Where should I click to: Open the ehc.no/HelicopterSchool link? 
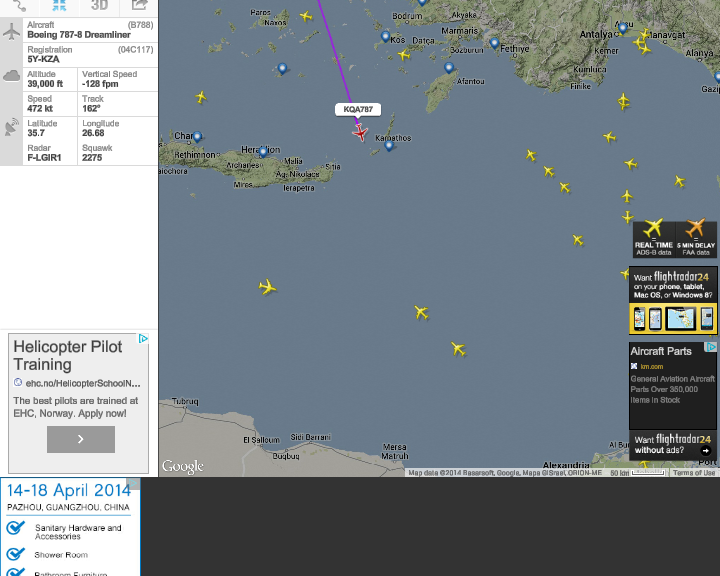pyautogui.click(x=83, y=383)
